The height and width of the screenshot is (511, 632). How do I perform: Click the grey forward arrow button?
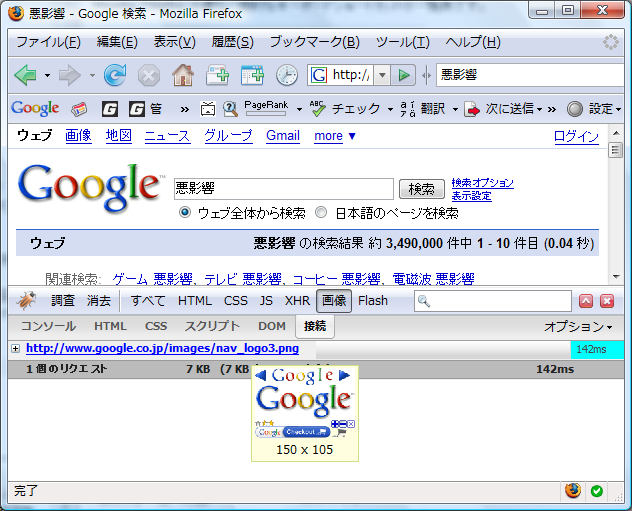pos(70,75)
